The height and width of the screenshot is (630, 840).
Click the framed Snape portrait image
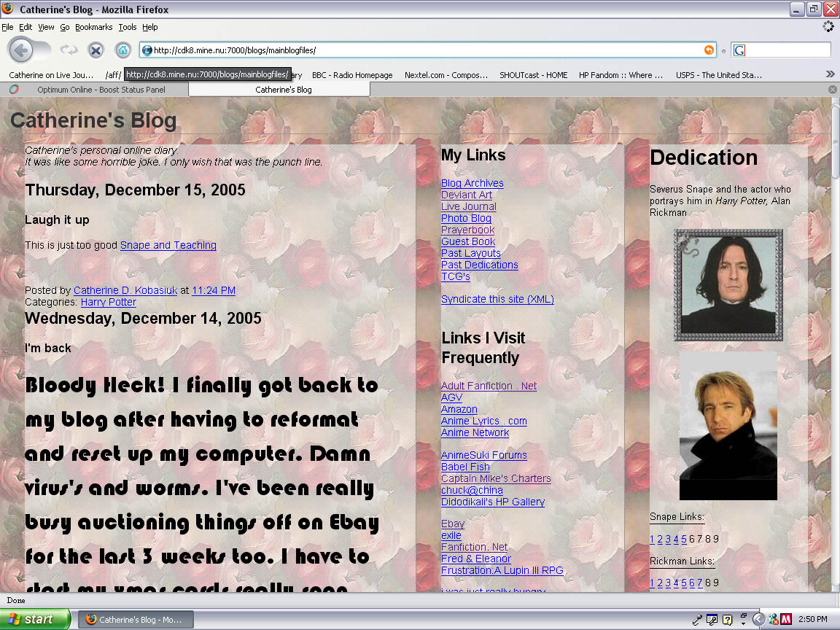(728, 285)
